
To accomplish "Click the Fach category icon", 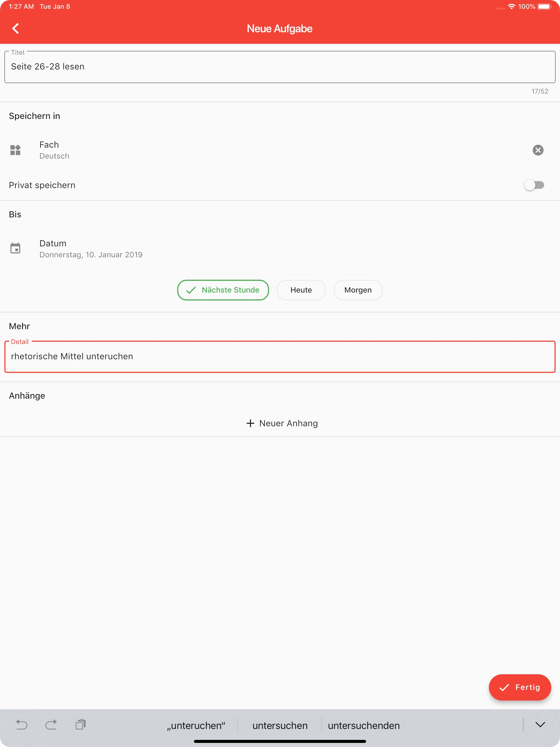I will pyautogui.click(x=16, y=150).
